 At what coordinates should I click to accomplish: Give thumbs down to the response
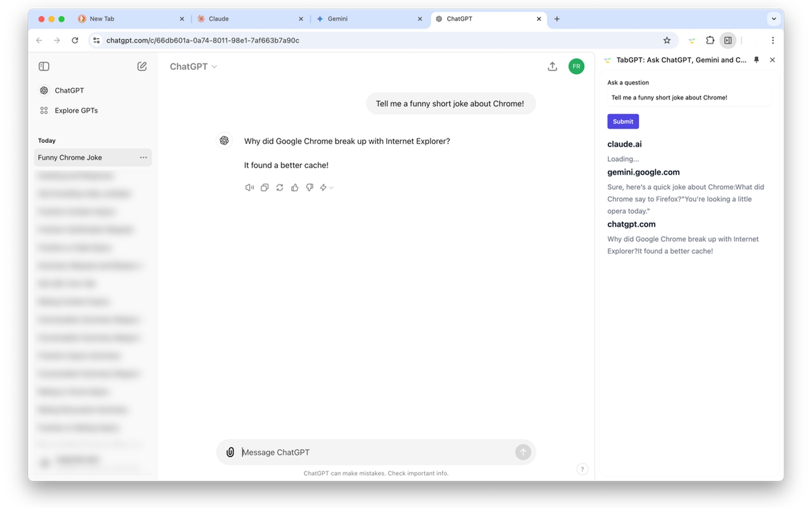310,187
